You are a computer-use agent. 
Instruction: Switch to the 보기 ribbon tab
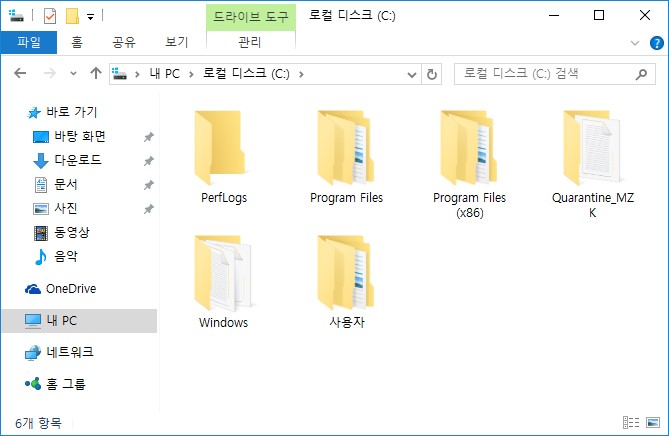(x=177, y=42)
